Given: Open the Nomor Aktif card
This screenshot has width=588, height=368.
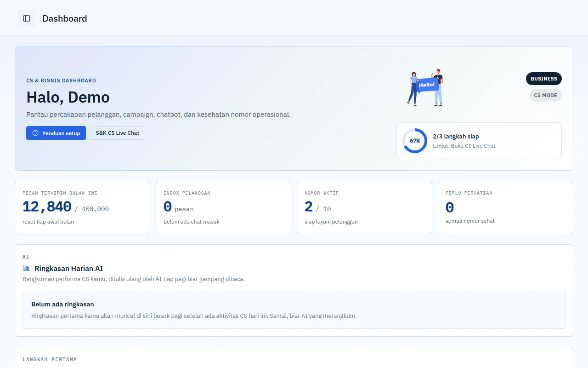Looking at the screenshot, I should [x=364, y=207].
